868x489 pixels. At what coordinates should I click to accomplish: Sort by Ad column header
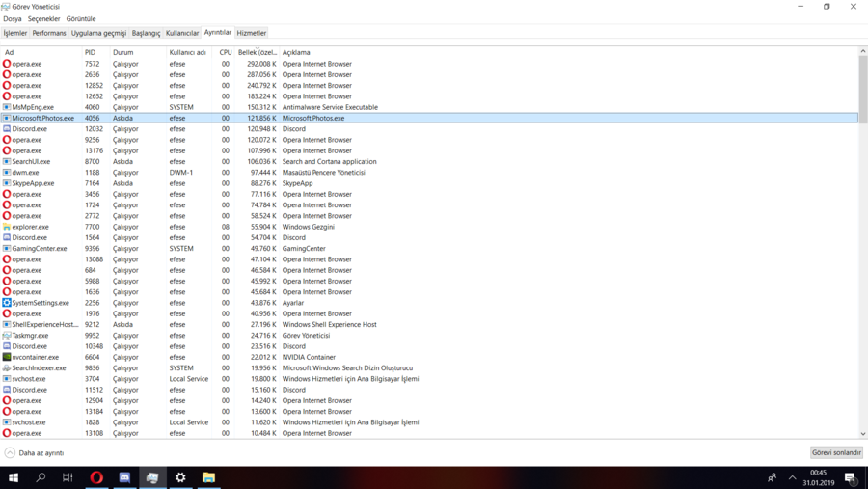point(41,53)
